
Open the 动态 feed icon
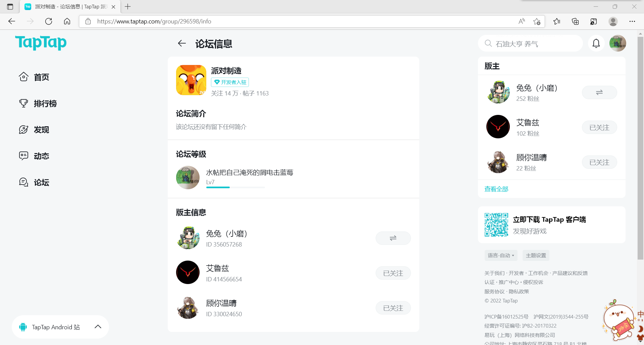click(x=23, y=156)
